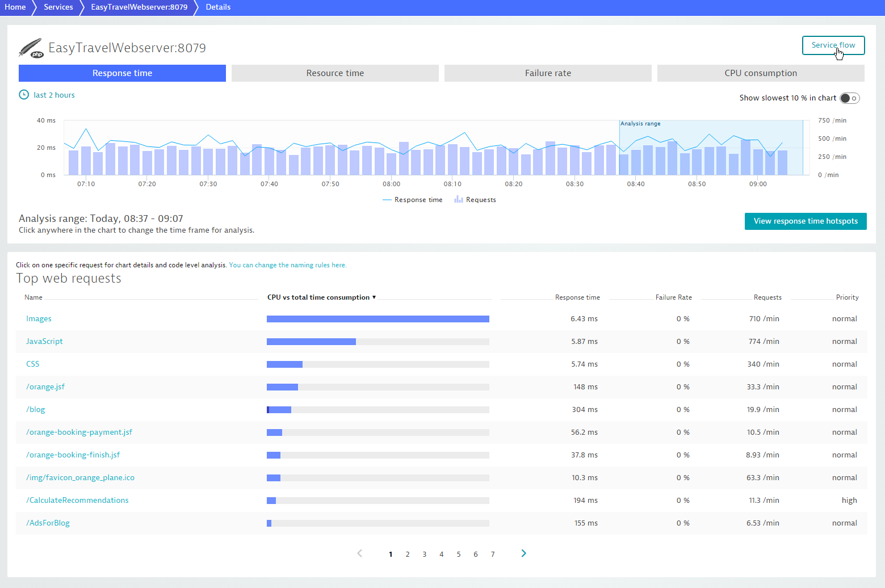Screen dimensions: 885x588
Task: Select current page 1 in pagination
Action: pyautogui.click(x=391, y=554)
